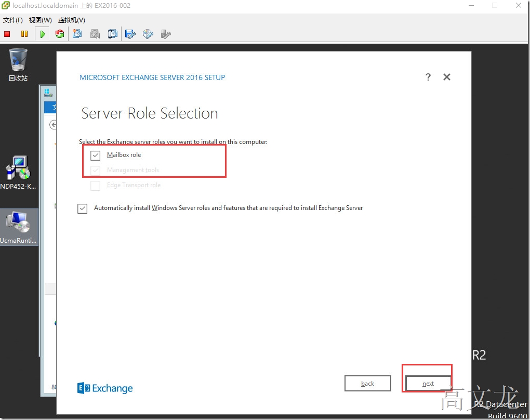
Task: Open the 文件(F) menu
Action: click(13, 20)
